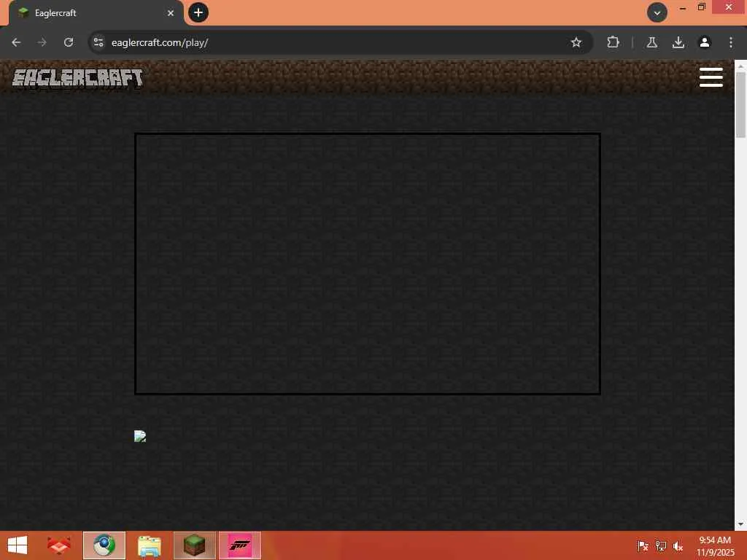Screen dimensions: 747x560
Task: Open Chrome's three-dot menu
Action: [x=730, y=42]
